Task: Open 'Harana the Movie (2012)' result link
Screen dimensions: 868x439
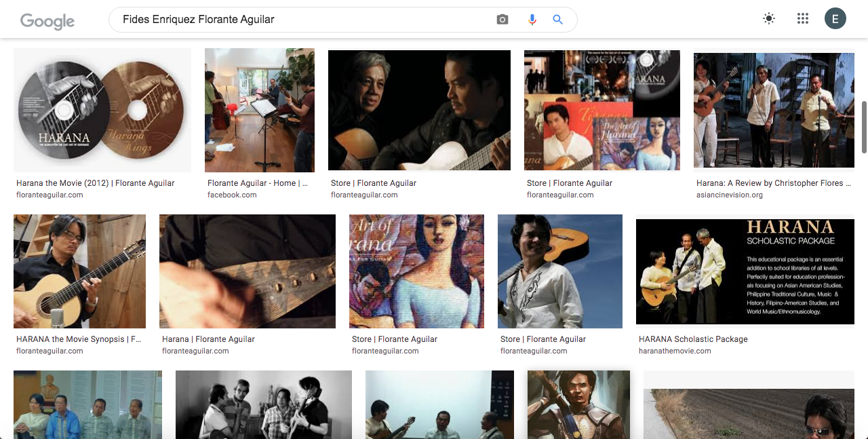Action: (95, 183)
